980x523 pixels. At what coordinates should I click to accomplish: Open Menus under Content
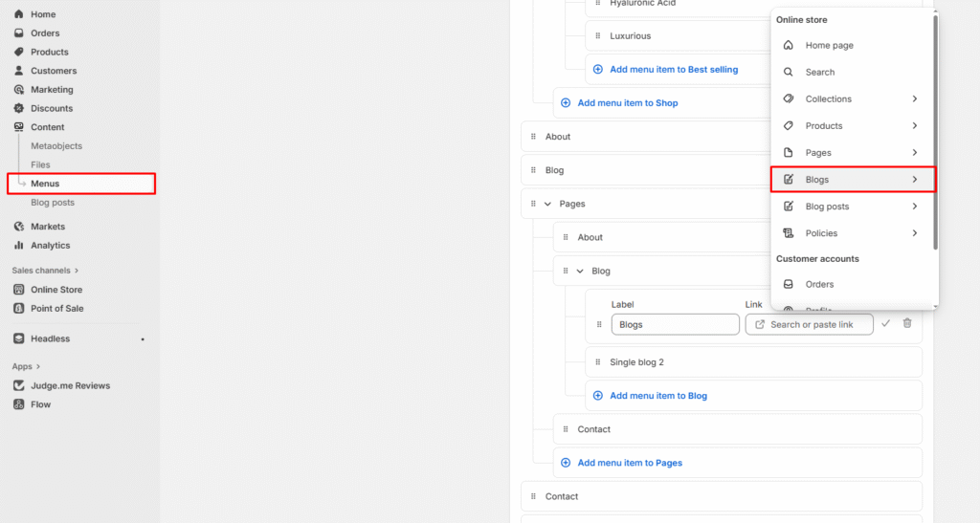(45, 184)
